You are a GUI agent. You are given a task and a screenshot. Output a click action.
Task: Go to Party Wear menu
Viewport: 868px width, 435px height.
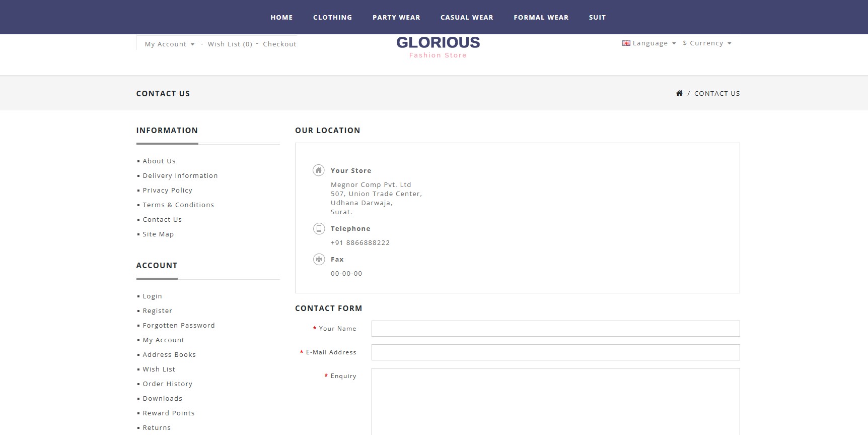[x=396, y=17]
